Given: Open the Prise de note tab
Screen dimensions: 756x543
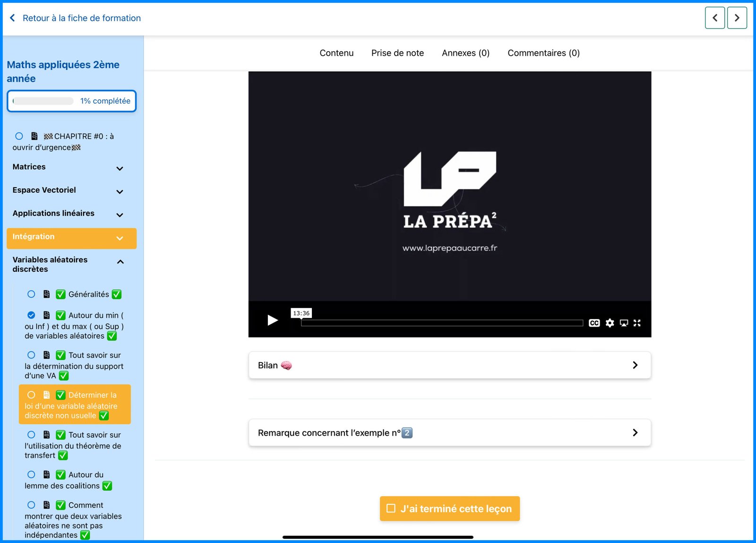Looking at the screenshot, I should click(x=397, y=53).
